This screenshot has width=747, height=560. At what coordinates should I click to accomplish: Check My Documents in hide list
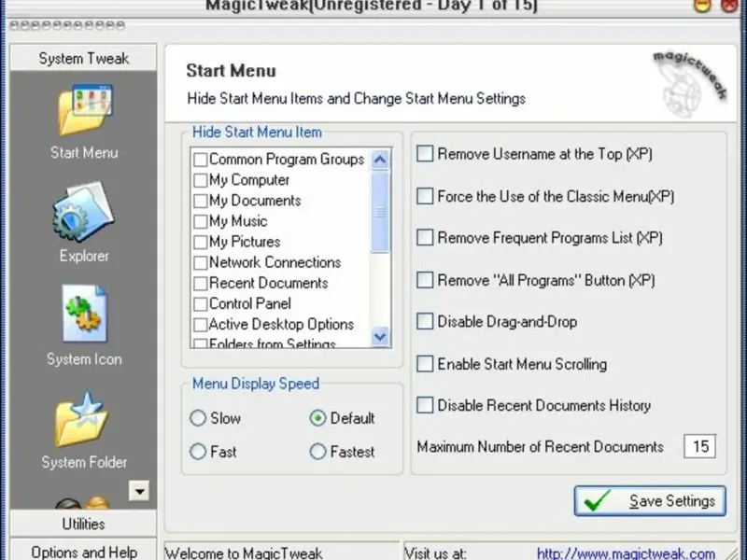point(201,201)
